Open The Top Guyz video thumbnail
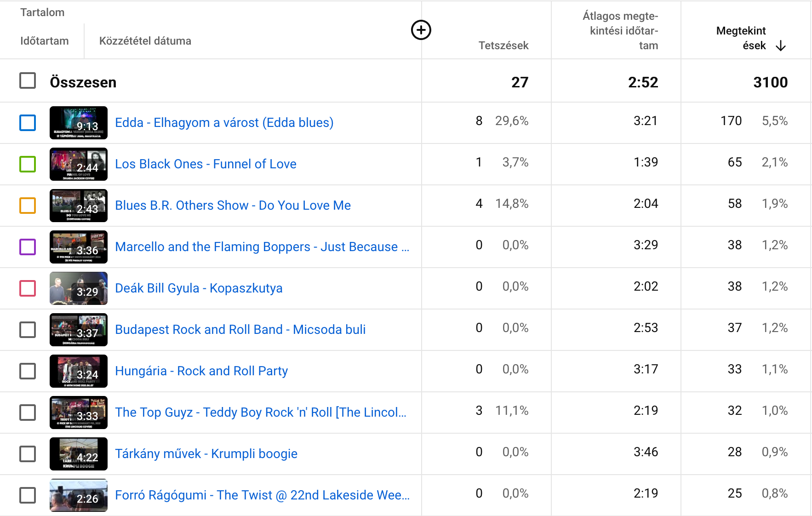The image size is (812, 516). pyautogui.click(x=79, y=413)
